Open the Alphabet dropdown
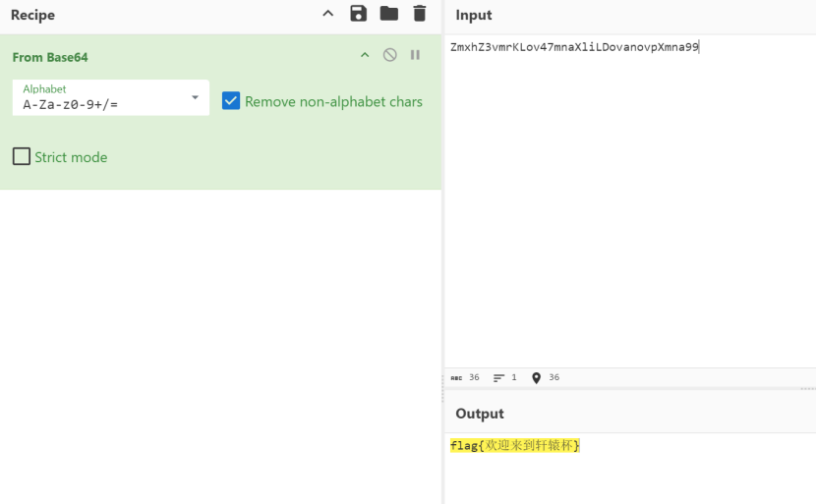Image resolution: width=817 pixels, height=504 pixels. click(x=195, y=97)
